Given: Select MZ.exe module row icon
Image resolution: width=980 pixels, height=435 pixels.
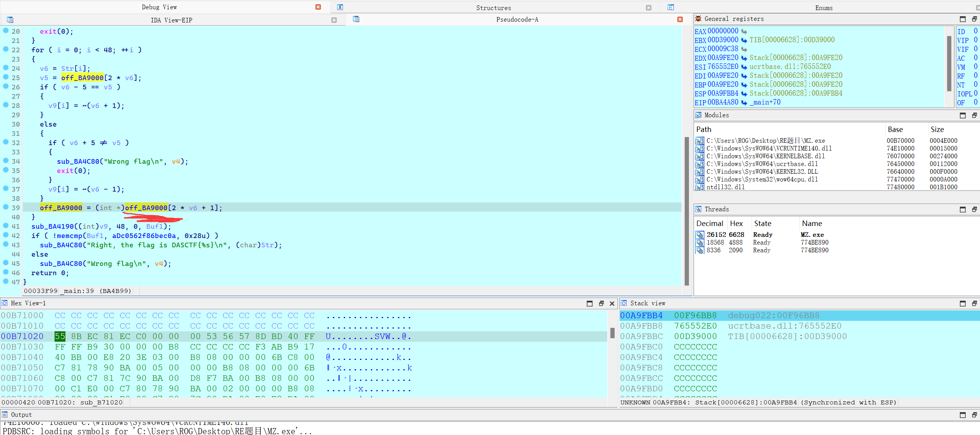Looking at the screenshot, I should pyautogui.click(x=699, y=141).
